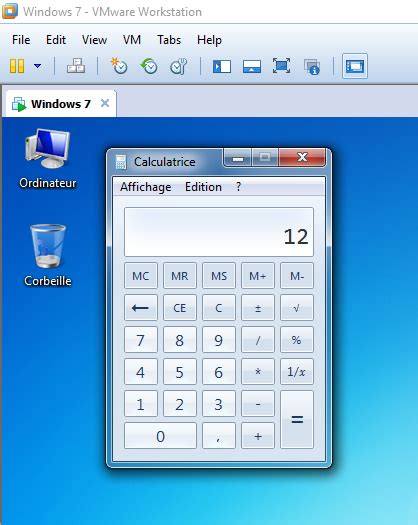The width and height of the screenshot is (418, 525).
Task: Click the M+ button
Action: (x=258, y=276)
